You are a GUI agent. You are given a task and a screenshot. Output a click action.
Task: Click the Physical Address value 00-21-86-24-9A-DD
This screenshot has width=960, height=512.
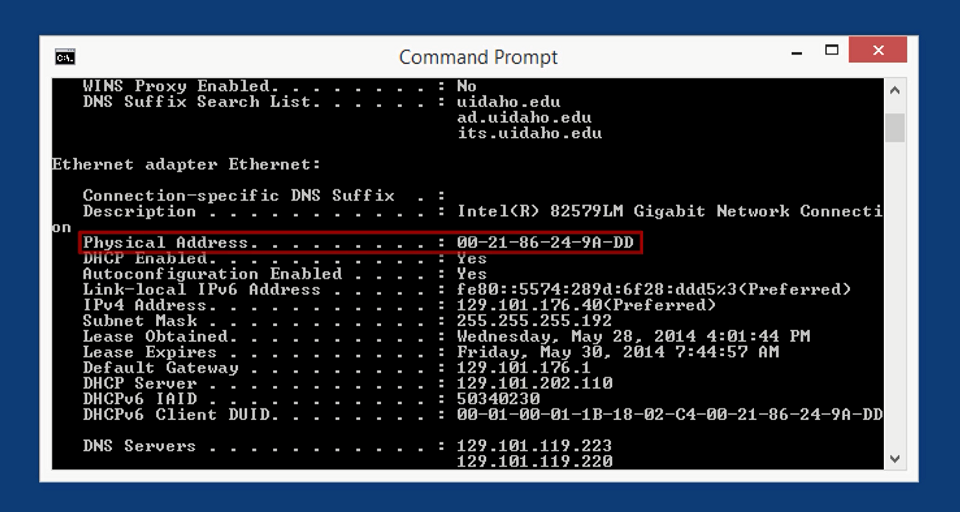(546, 243)
